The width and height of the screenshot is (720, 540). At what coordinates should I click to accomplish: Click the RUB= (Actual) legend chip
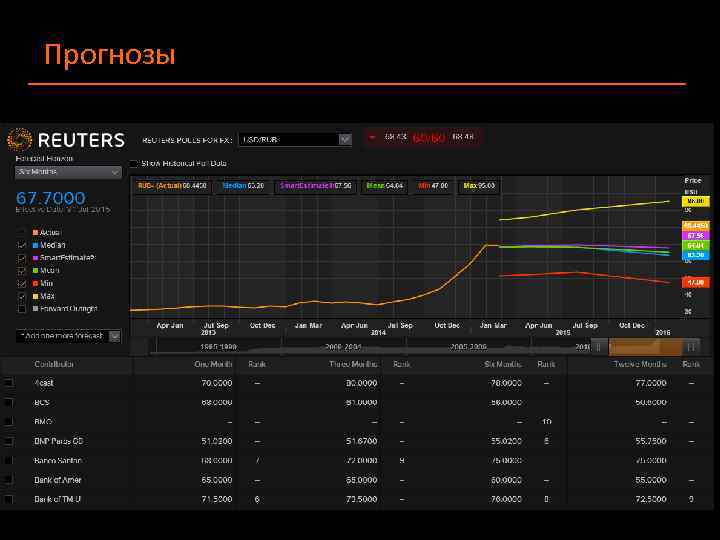(172, 186)
